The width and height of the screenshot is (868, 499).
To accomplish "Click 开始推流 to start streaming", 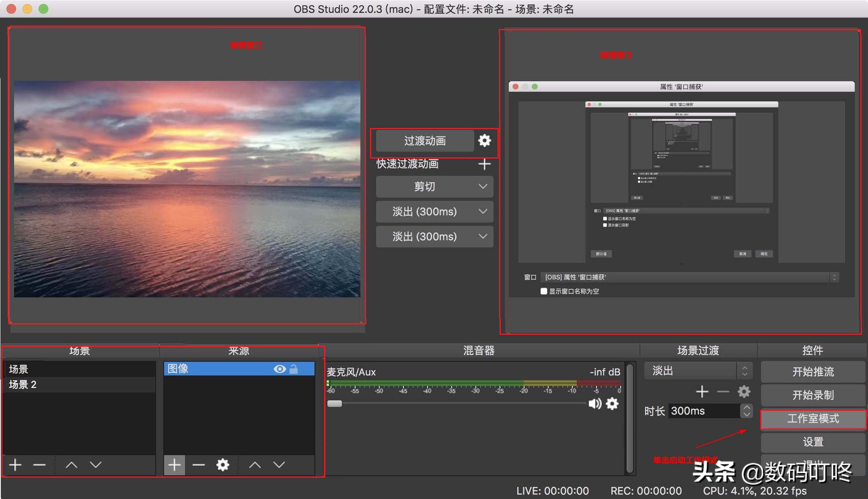I will (x=812, y=371).
